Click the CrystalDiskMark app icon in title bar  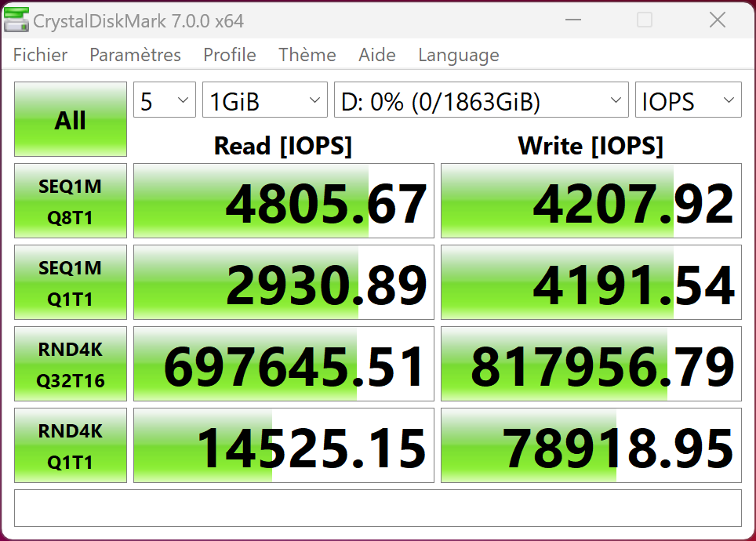point(16,20)
